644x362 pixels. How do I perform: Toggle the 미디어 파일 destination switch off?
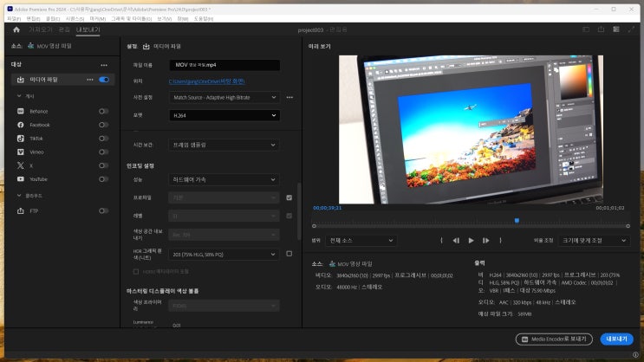[x=104, y=80]
